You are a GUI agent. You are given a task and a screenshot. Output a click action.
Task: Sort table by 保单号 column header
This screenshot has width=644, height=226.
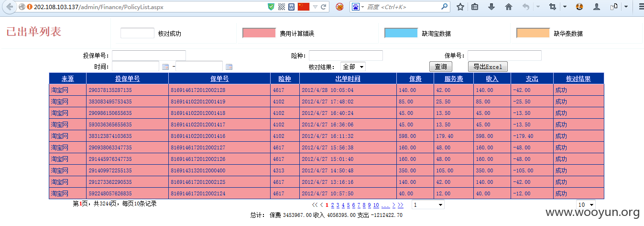(x=219, y=79)
